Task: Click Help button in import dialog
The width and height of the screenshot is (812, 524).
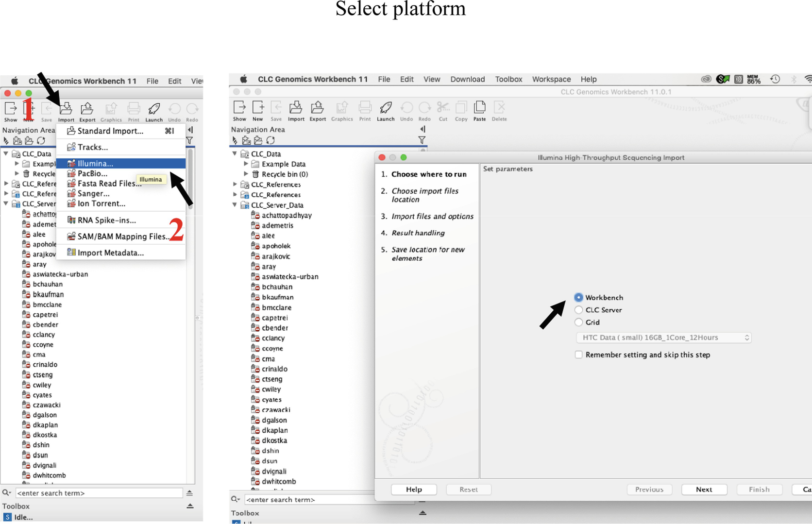Action: coord(414,490)
